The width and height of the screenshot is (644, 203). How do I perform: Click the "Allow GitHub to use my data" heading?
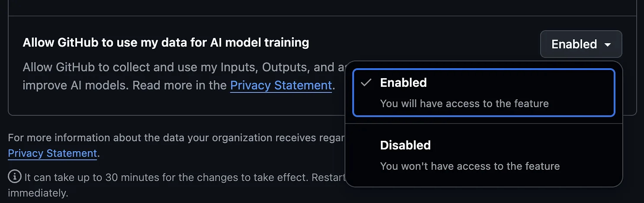[x=166, y=42]
